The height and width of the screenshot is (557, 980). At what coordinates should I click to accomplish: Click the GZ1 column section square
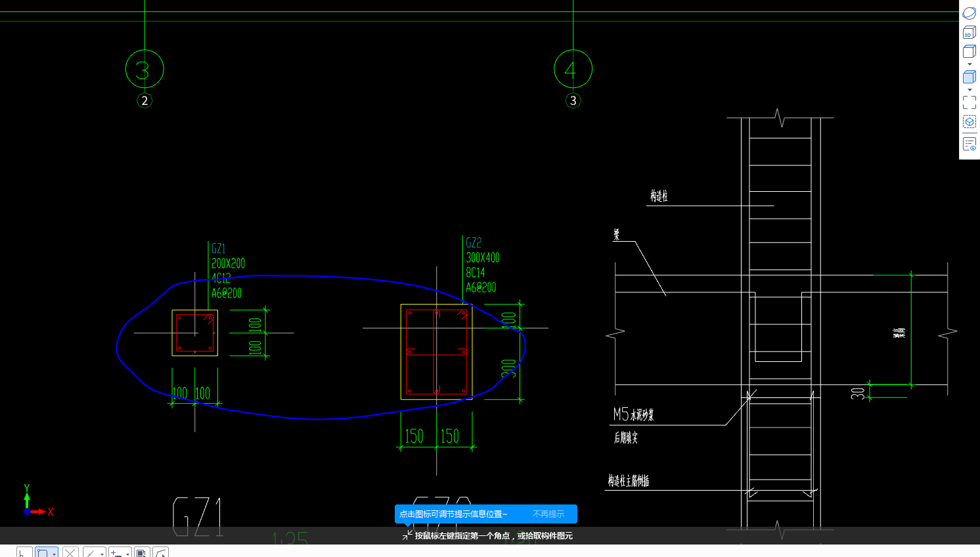195,333
